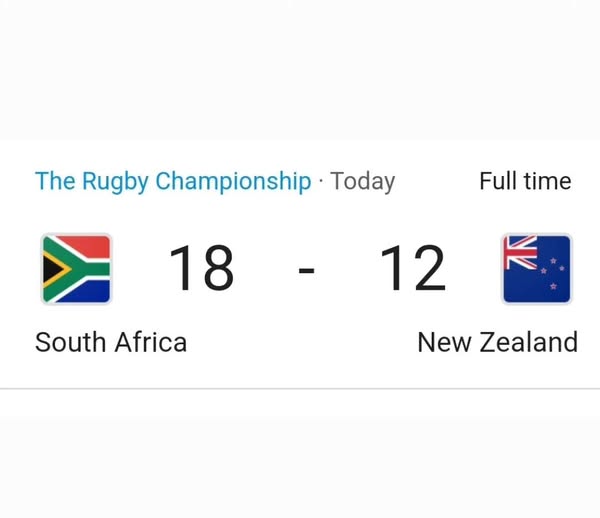This screenshot has height=518, width=600.
Task: Click the South Africa flag icon
Action: point(77,268)
